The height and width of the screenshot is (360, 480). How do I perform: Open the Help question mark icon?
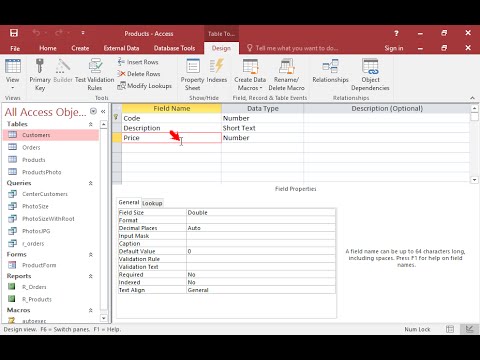coord(396,33)
